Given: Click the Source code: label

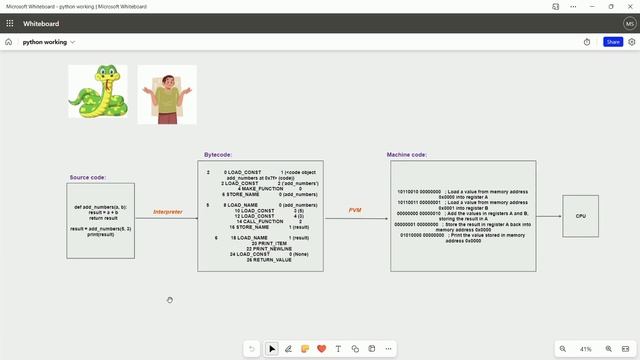Looking at the screenshot, I should click(87, 178).
